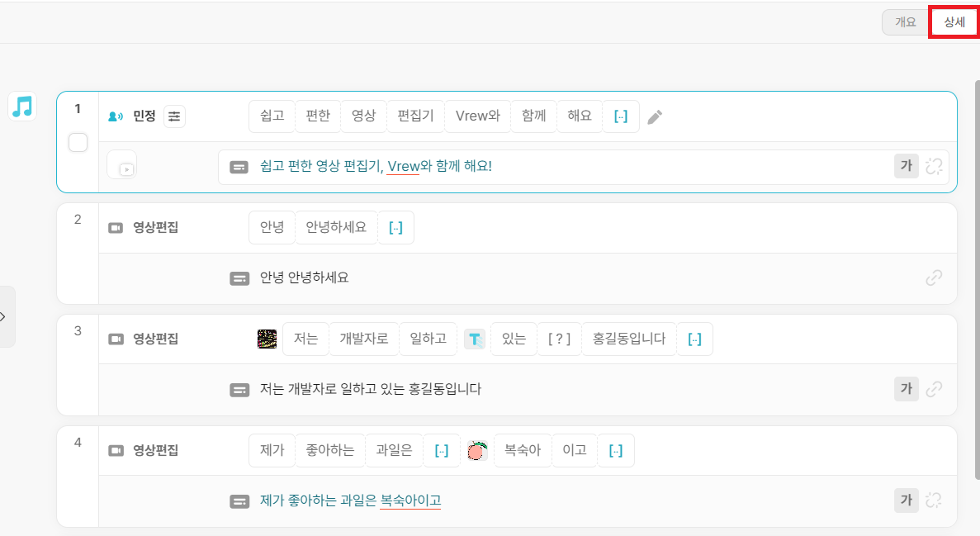
Task: Select the word 편집기 in clip 1
Action: pos(415,116)
